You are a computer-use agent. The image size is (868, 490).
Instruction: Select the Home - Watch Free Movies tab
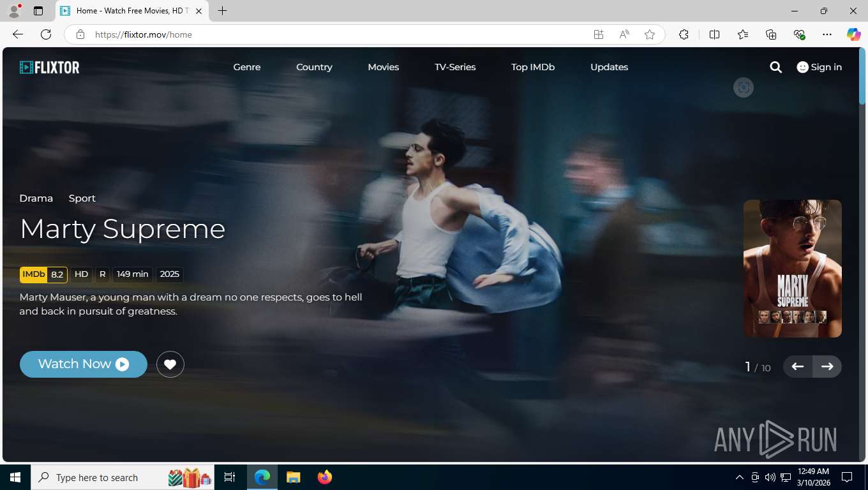(x=131, y=11)
